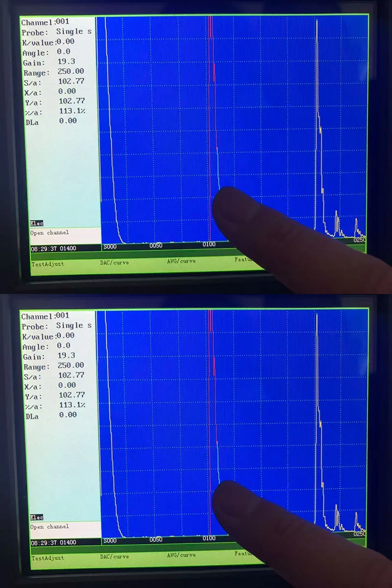Image resolution: width=392 pixels, height=588 pixels.
Task: Select TestAdjust menu in the lower photo
Action: 48,558
